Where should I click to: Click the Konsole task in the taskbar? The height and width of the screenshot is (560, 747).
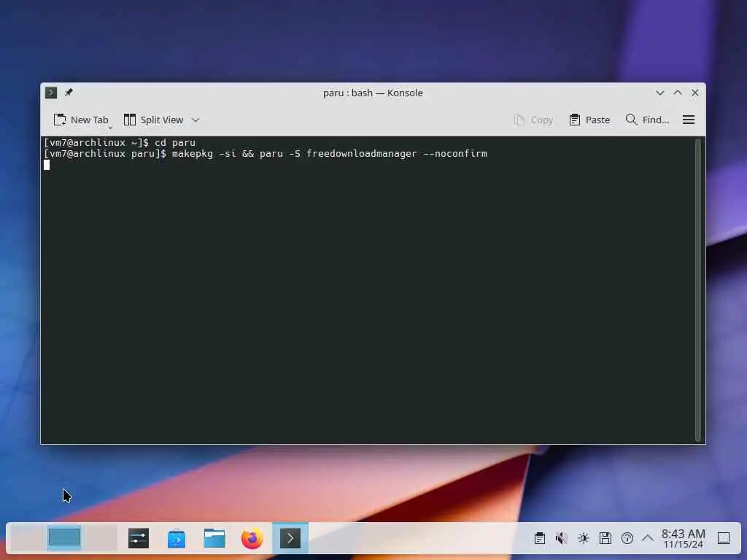[290, 539]
